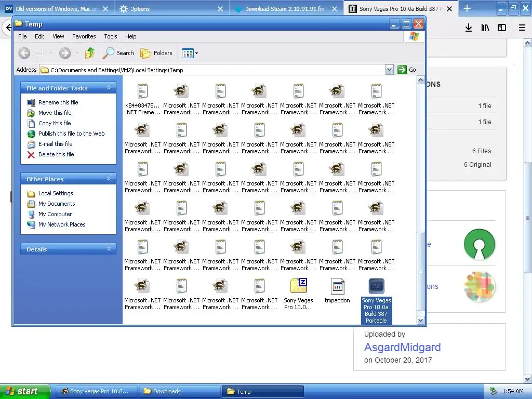Open the Views dropdown in toolbar
The image size is (532, 399).
click(190, 53)
